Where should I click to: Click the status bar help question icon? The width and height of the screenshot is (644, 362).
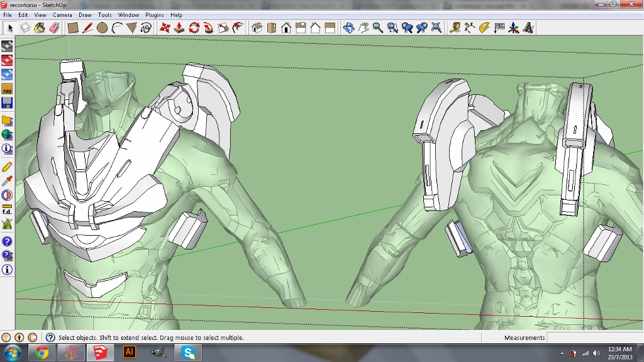50,337
